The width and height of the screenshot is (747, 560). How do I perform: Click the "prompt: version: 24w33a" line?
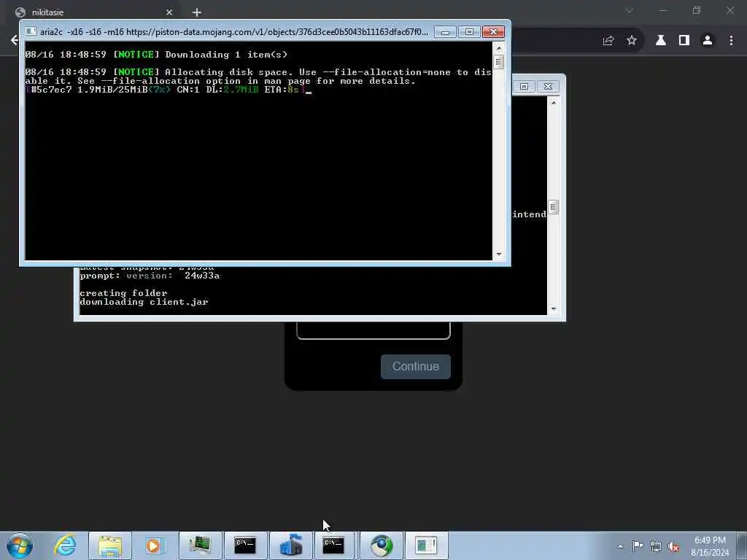point(150,276)
